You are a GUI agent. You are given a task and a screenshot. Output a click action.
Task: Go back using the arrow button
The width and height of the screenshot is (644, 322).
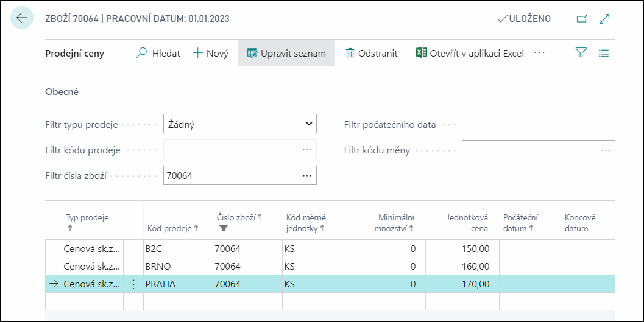[x=21, y=18]
